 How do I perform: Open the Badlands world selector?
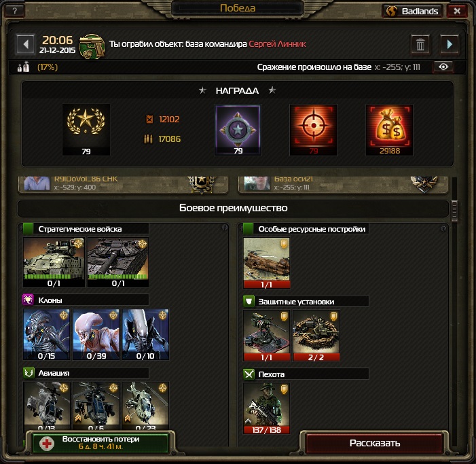tap(412, 12)
